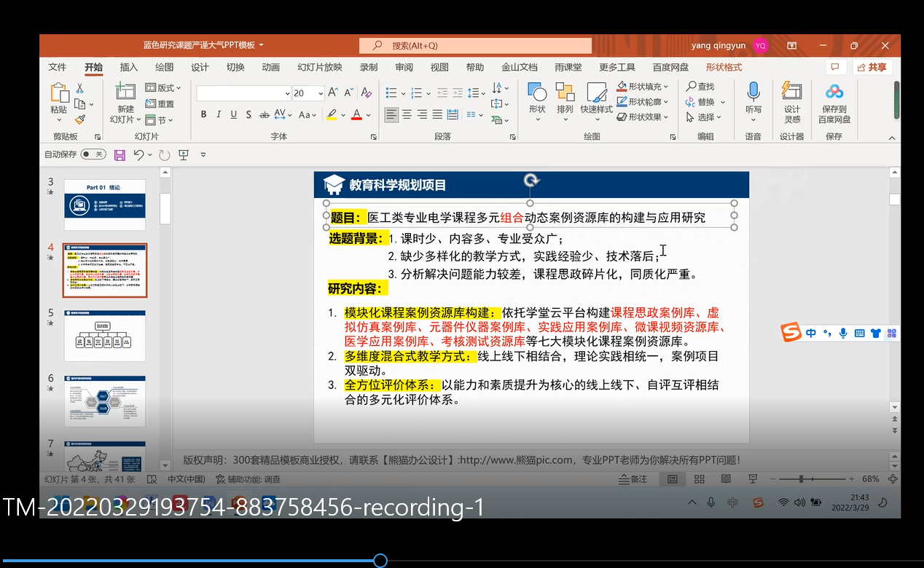924x568 pixels.
Task: Expand the Layout (版式) dropdown
Action: pos(179,88)
